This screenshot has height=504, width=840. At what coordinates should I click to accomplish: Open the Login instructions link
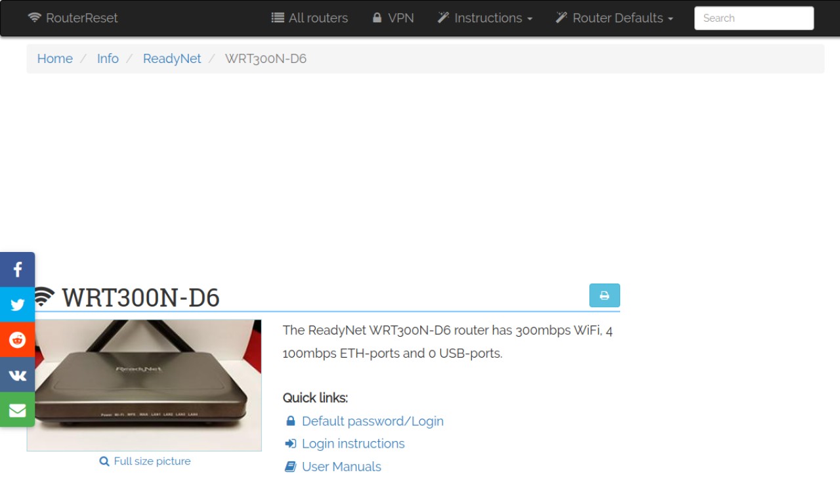click(345, 444)
